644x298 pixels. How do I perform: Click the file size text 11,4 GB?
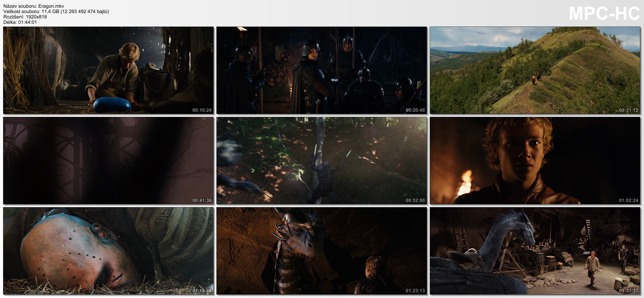50,11
